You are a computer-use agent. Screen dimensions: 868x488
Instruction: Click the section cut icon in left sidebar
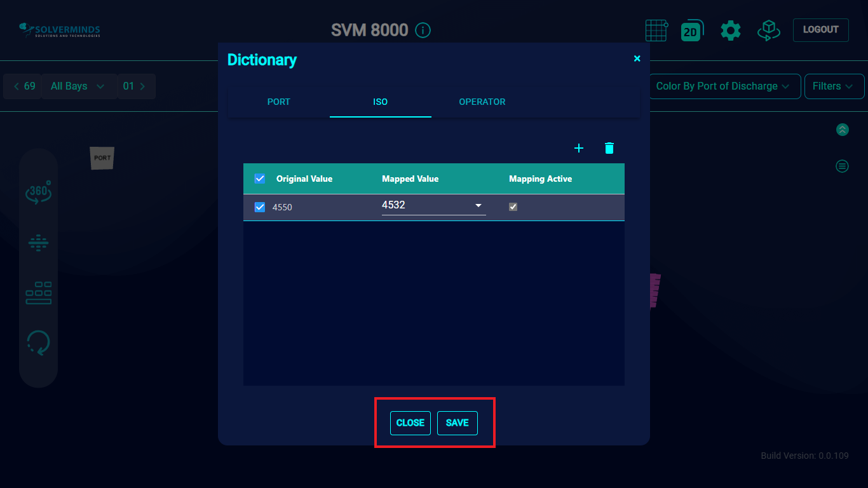(39, 243)
